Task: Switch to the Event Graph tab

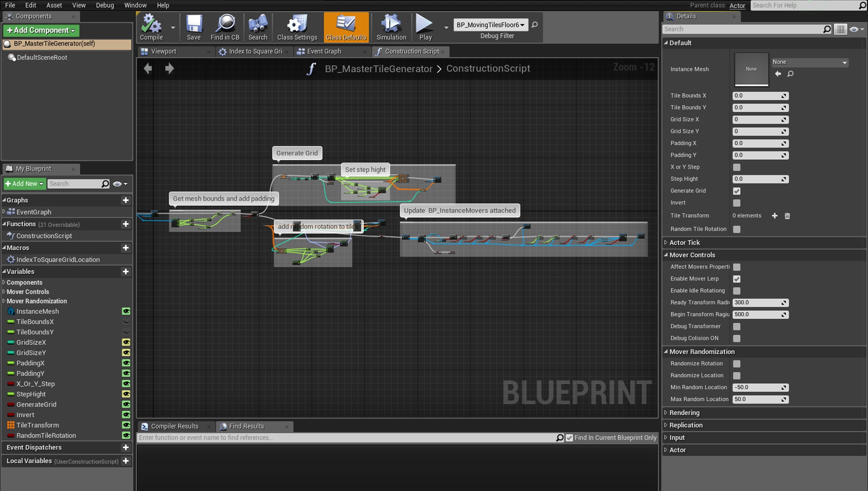Action: [x=324, y=52]
